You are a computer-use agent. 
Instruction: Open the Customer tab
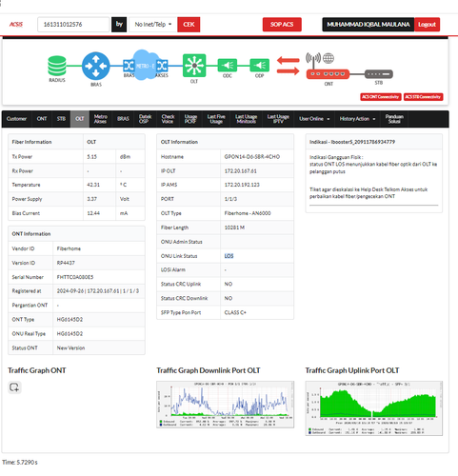point(16,119)
